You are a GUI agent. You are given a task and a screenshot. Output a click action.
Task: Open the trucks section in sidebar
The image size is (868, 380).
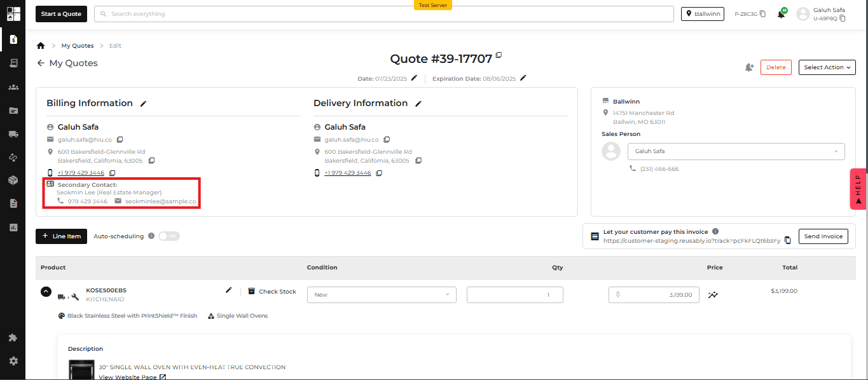tap(13, 134)
